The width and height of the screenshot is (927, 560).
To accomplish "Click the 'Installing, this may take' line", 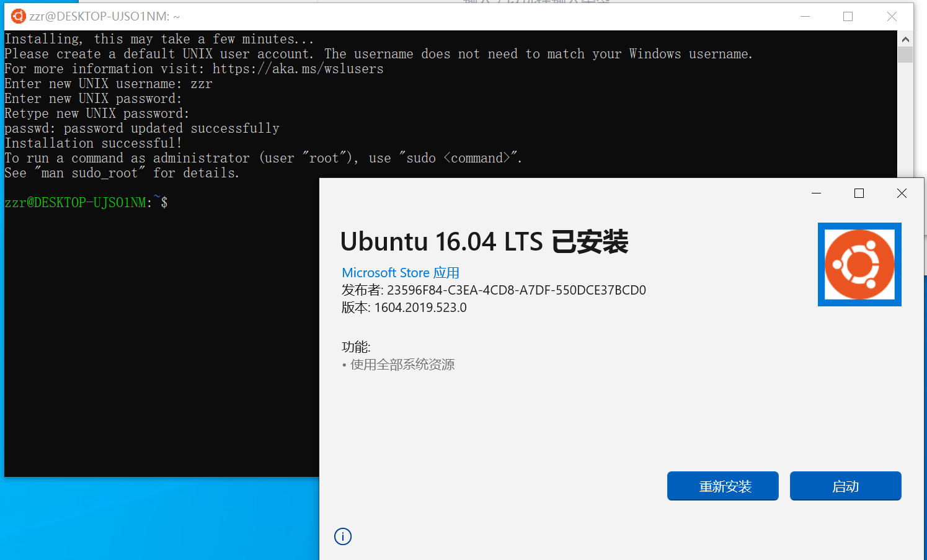I will tap(159, 39).
